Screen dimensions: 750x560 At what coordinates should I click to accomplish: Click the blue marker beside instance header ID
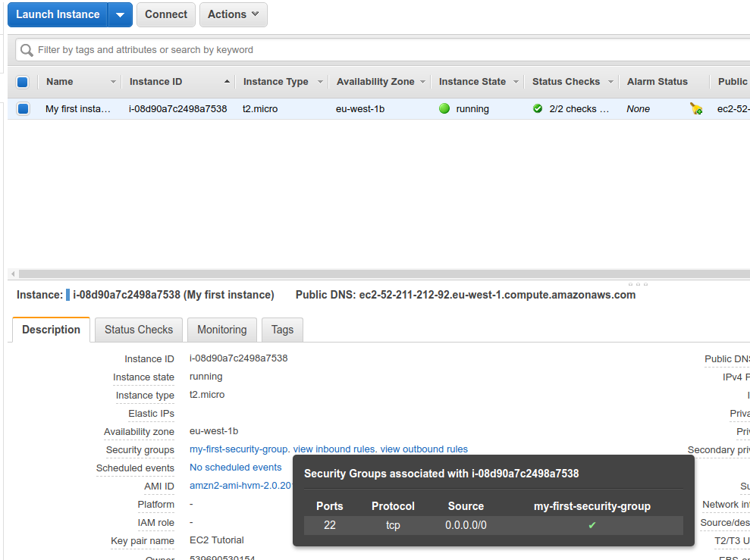point(68,295)
